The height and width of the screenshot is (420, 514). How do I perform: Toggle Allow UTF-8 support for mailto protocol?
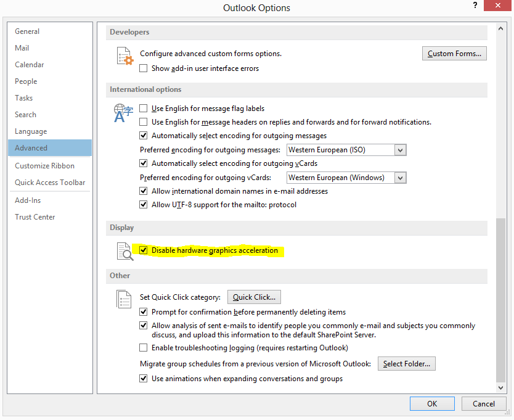tap(143, 205)
